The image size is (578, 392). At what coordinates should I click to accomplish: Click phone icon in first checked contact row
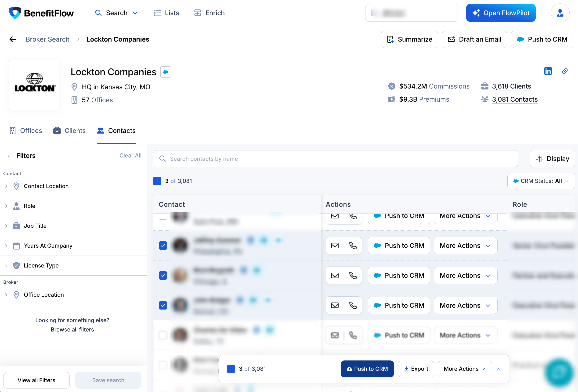[353, 246]
